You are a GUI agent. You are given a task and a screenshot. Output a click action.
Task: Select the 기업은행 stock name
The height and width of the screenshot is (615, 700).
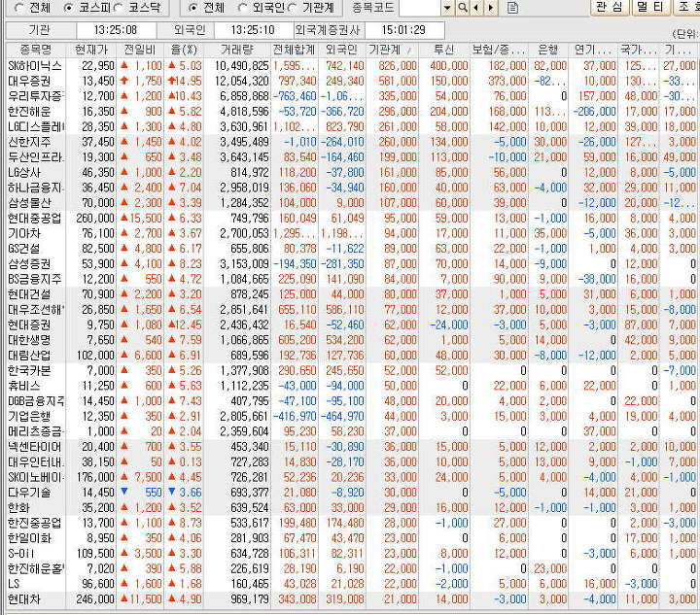29,417
